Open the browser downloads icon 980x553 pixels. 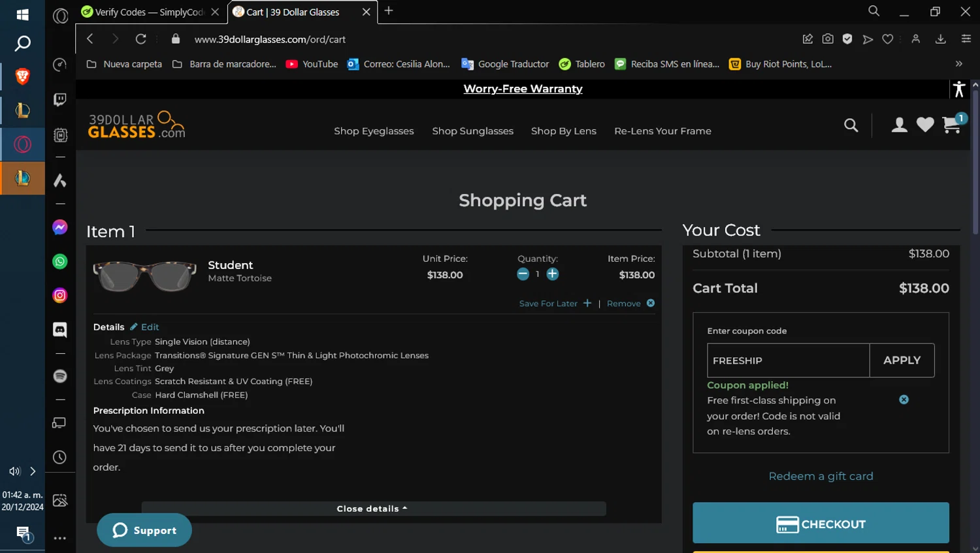click(941, 39)
